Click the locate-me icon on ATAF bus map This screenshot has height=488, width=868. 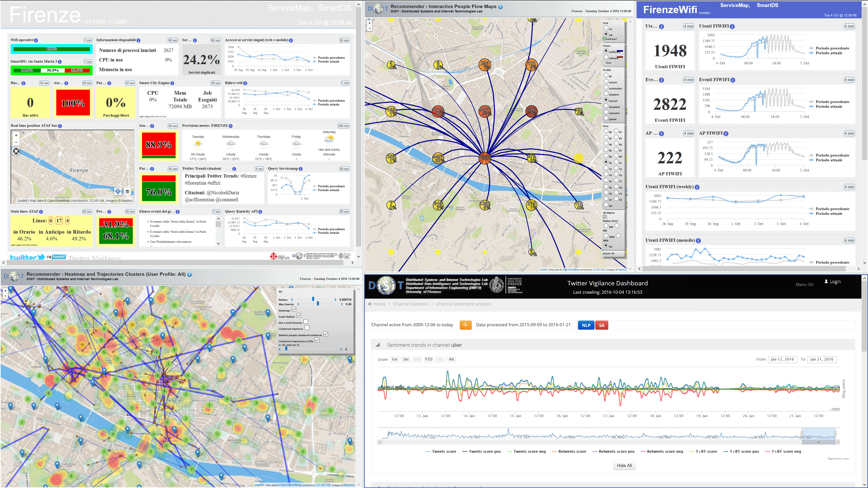pyautogui.click(x=16, y=151)
